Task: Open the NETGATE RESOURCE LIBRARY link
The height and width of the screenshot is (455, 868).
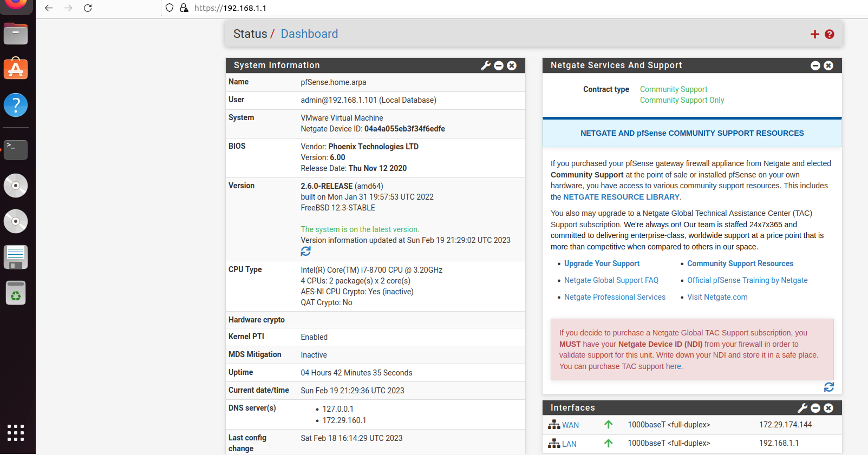Action: click(x=621, y=197)
